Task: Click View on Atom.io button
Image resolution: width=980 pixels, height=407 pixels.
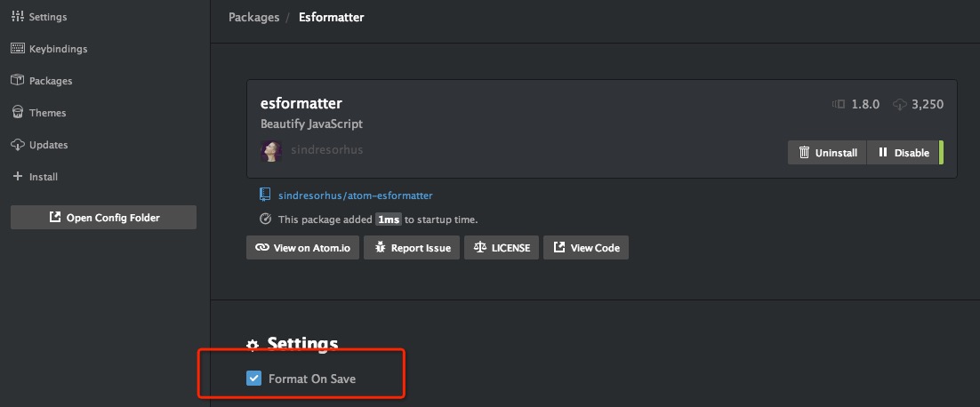Action: (302, 248)
